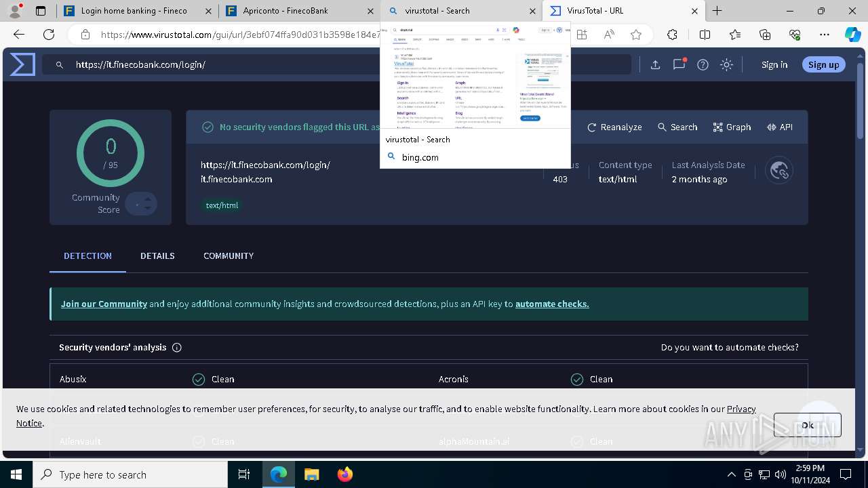Click the Reanalyze button
The width and height of the screenshot is (868, 488).
click(614, 127)
